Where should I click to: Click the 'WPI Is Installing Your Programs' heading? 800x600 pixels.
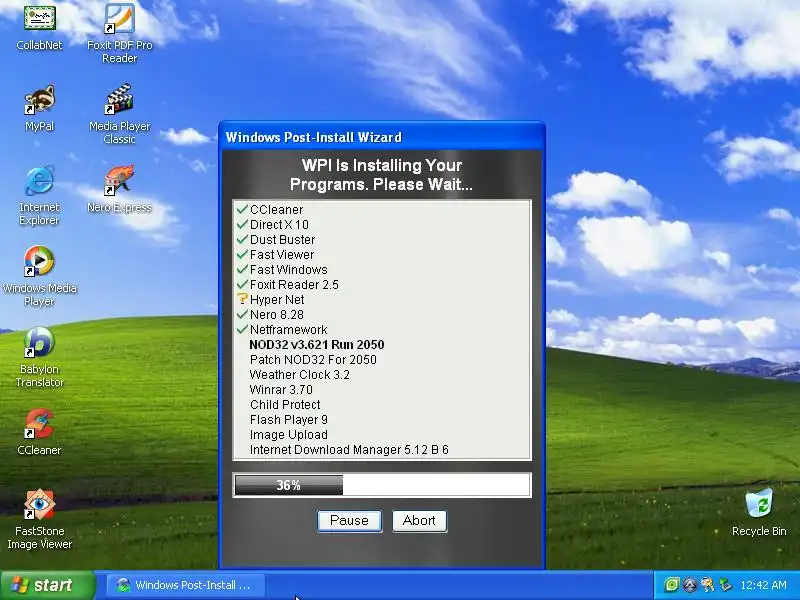(382, 174)
